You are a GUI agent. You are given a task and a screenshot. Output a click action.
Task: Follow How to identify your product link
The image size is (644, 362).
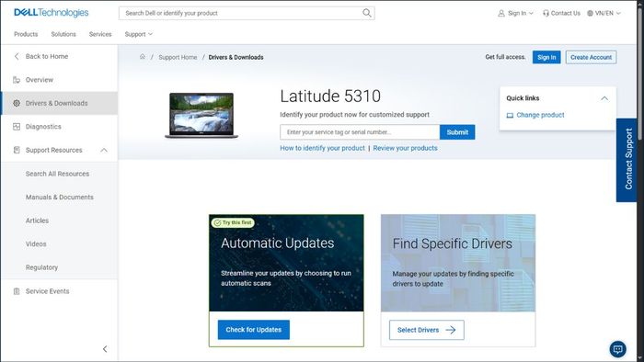pyautogui.click(x=322, y=148)
